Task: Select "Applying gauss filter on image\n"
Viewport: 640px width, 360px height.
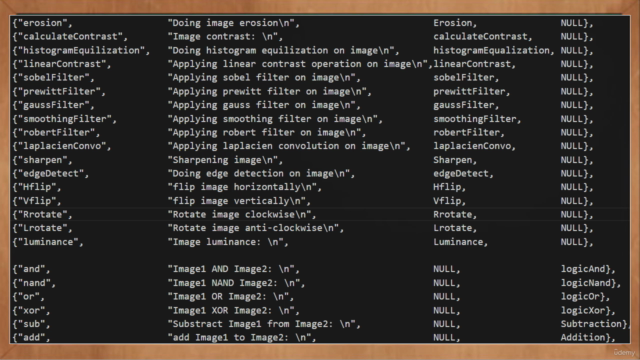Action: pyautogui.click(x=262, y=105)
